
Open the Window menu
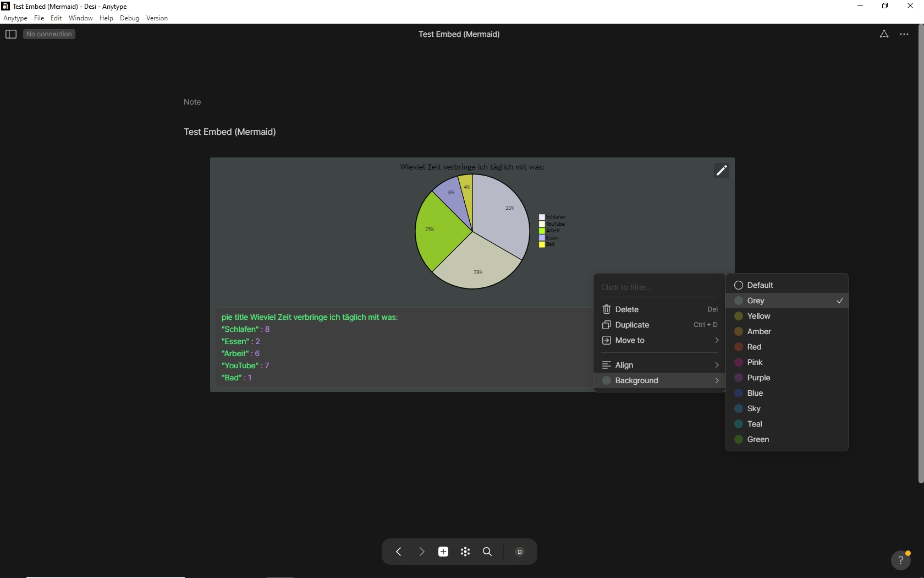(x=81, y=18)
